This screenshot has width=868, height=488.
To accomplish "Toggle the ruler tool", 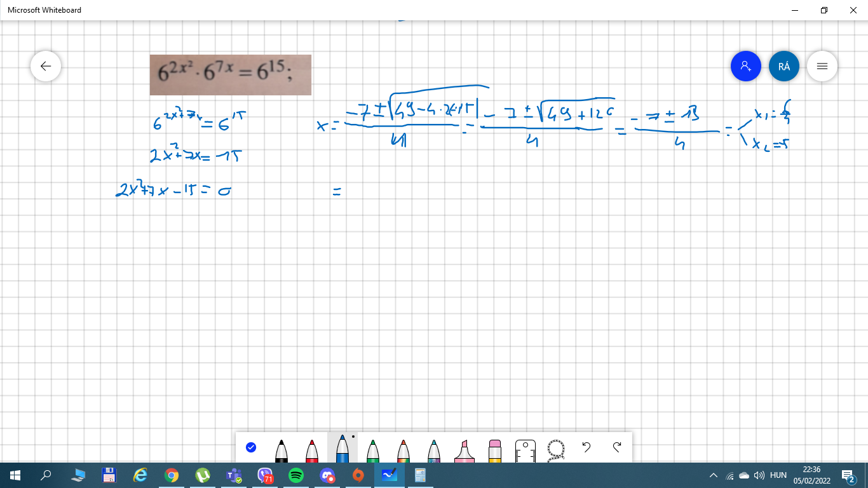I will [526, 449].
